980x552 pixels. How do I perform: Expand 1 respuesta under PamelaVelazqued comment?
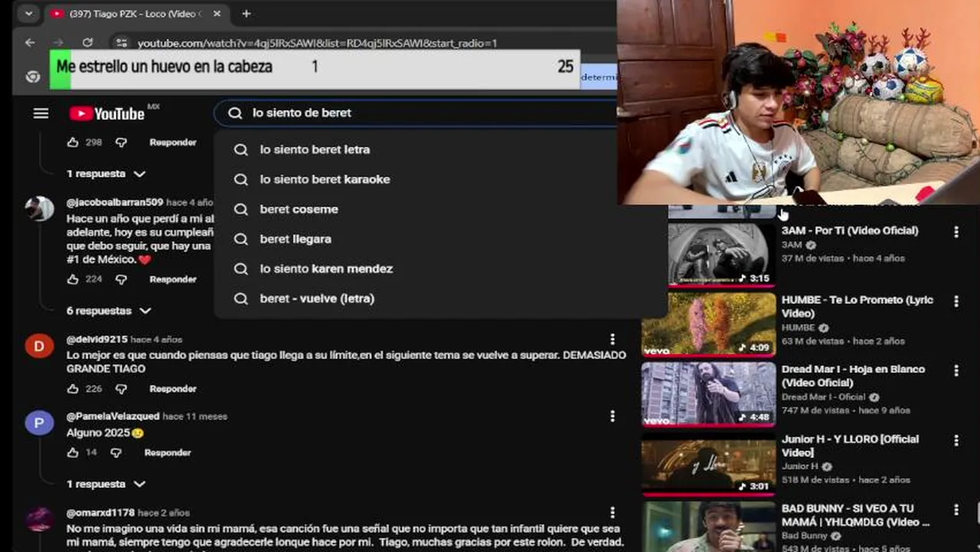tap(106, 485)
